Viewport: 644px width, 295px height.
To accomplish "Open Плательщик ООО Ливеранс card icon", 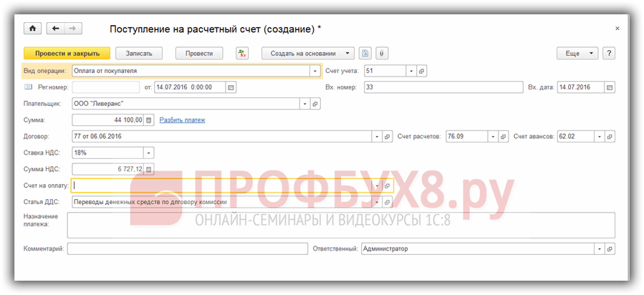I will click(315, 104).
